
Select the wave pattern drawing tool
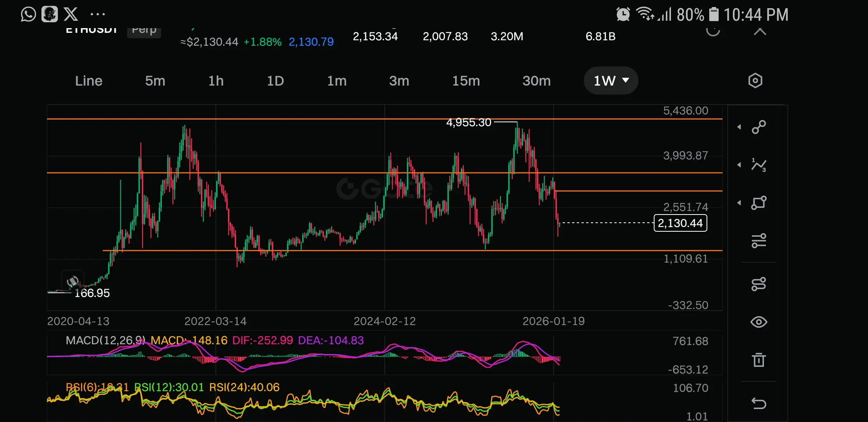(759, 165)
